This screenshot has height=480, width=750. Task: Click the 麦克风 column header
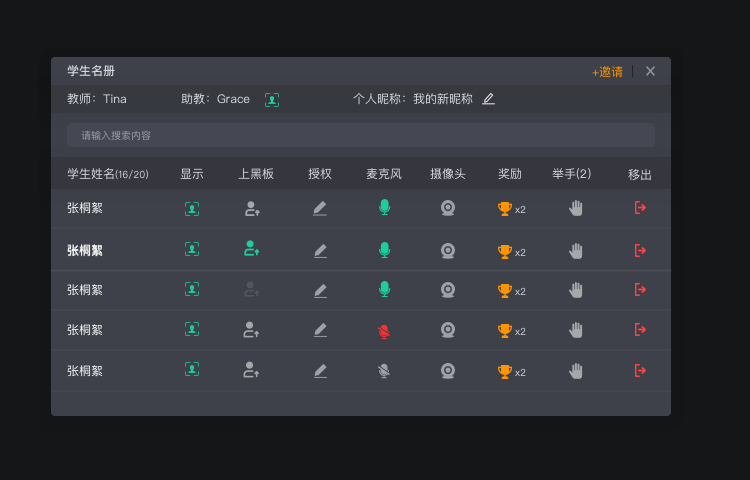click(x=384, y=174)
